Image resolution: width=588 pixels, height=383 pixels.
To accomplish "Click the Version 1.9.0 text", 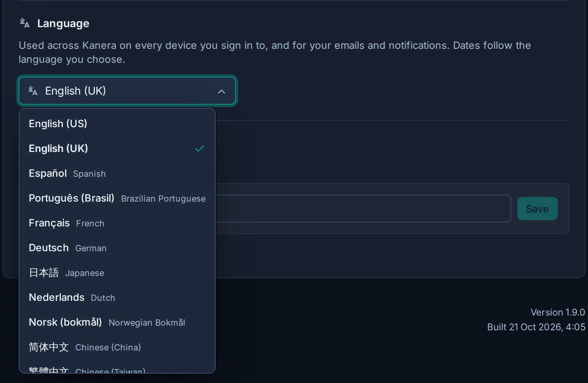I will click(558, 312).
